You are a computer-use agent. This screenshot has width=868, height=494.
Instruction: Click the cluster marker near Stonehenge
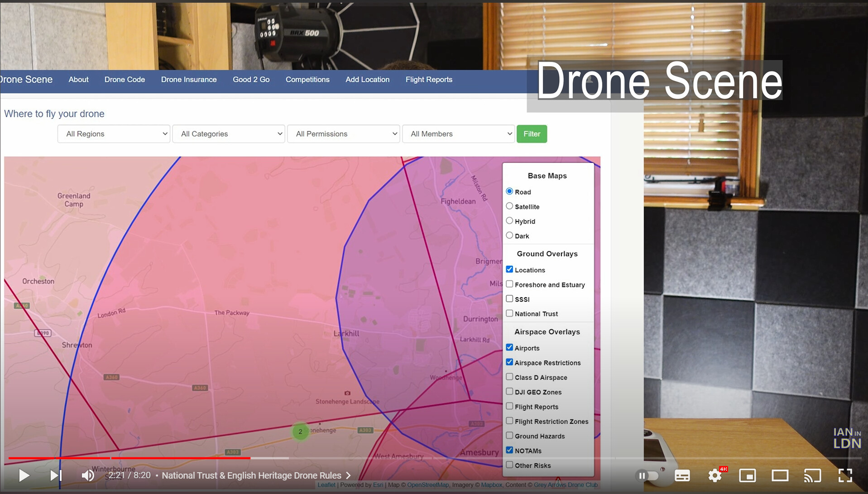tap(300, 432)
